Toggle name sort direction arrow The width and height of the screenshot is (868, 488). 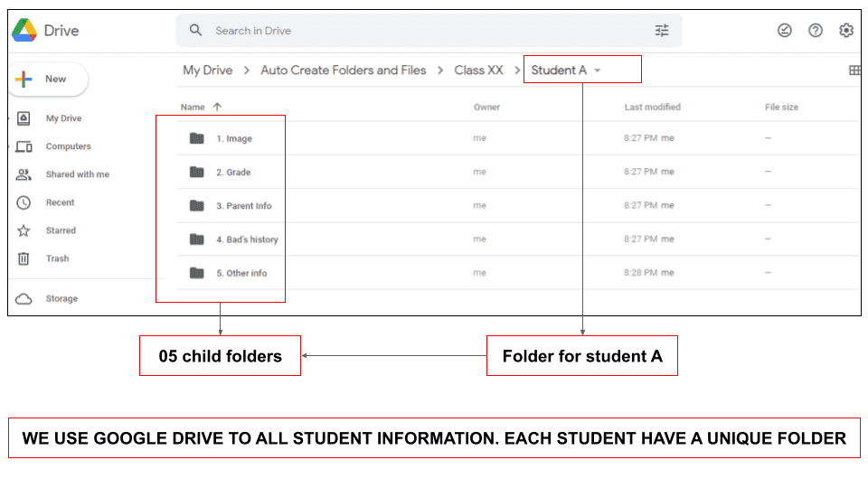click(x=217, y=107)
